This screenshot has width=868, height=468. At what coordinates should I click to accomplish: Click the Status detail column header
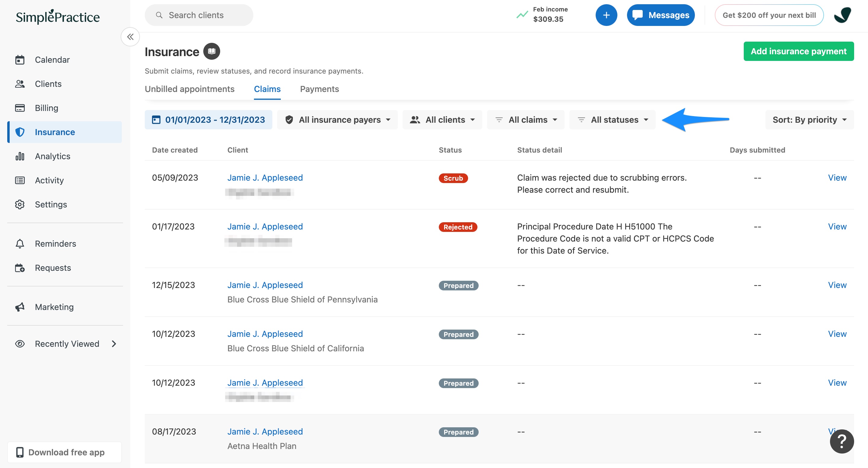(540, 150)
